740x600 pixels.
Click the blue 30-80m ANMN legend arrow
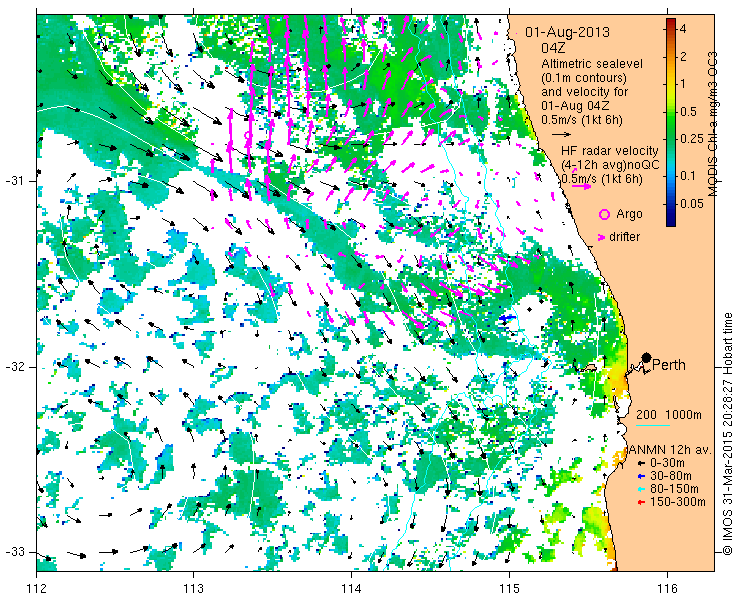pyautogui.click(x=640, y=477)
